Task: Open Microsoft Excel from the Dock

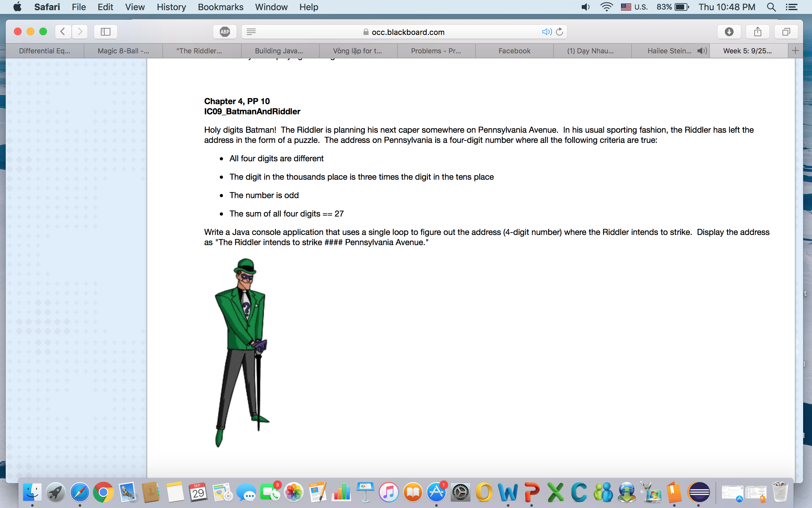Action: 555,492
